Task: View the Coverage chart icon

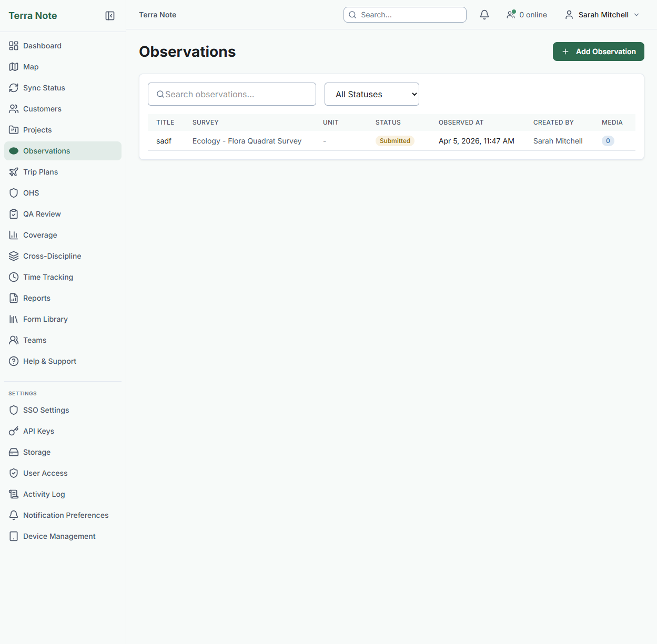Action: [14, 235]
